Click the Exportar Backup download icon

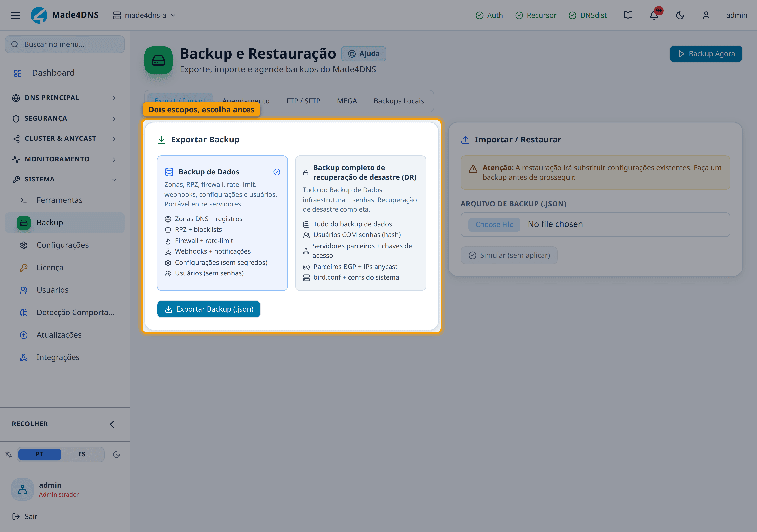click(161, 140)
